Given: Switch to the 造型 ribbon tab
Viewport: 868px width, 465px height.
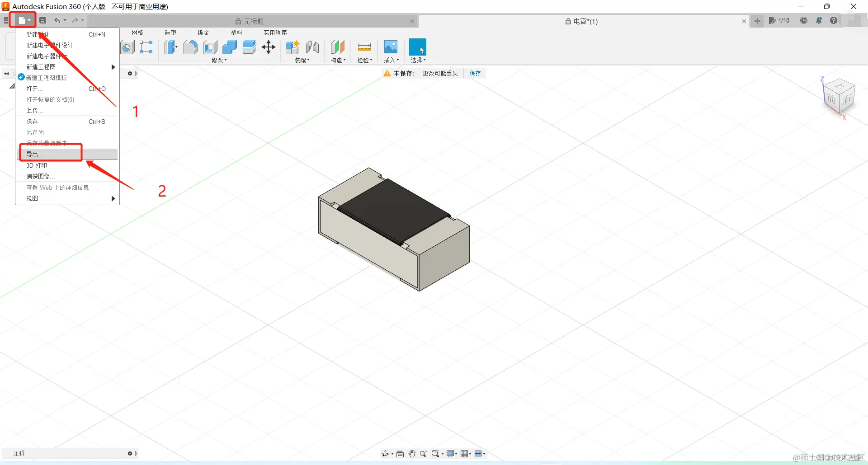Looking at the screenshot, I should (170, 33).
